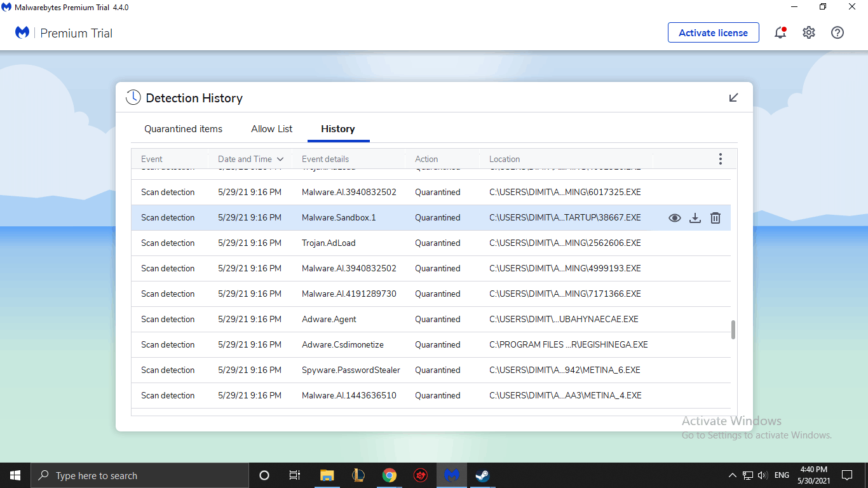Open Steam from the taskbar

483,475
